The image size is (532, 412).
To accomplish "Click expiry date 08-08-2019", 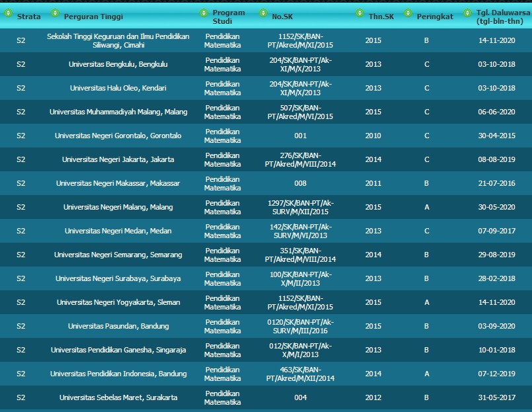I will [496, 159].
